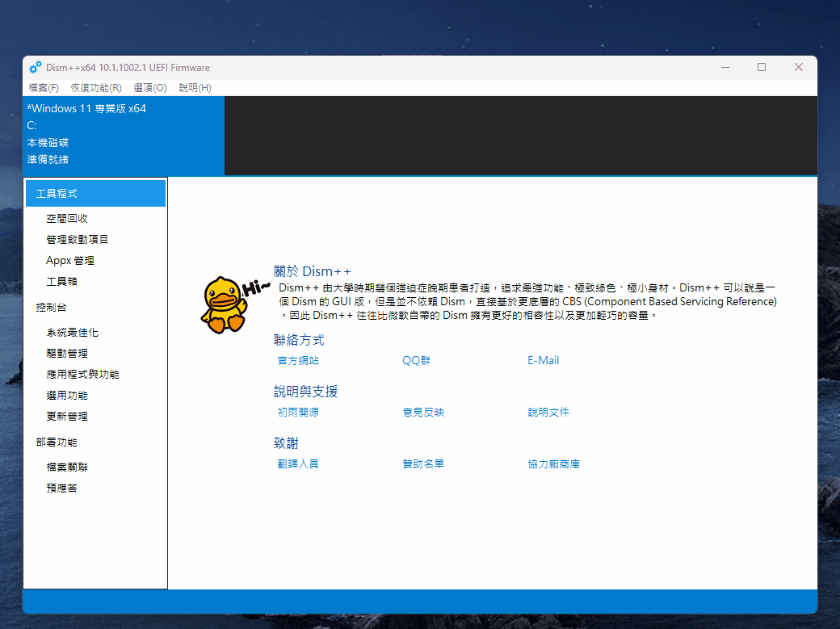This screenshot has width=840, height=629.
Task: Open the 工具箱 item
Action: click(61, 281)
